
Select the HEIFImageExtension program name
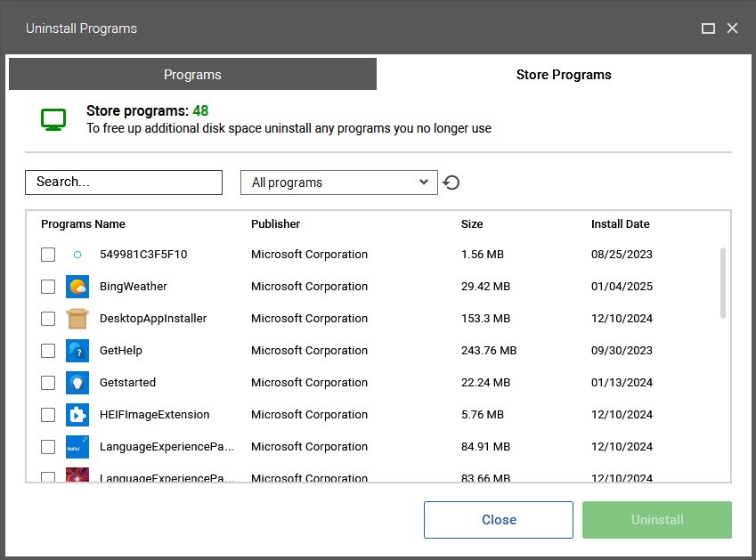pyautogui.click(x=154, y=415)
